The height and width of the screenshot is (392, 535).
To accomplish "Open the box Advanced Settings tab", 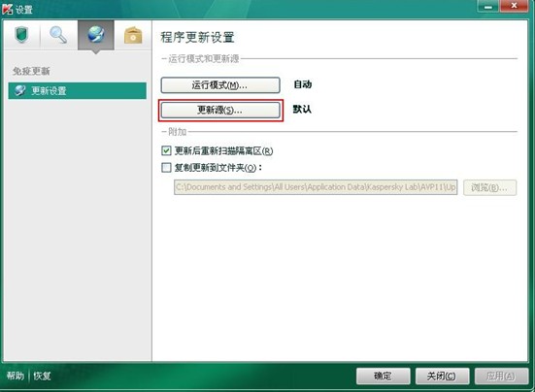I will point(133,36).
